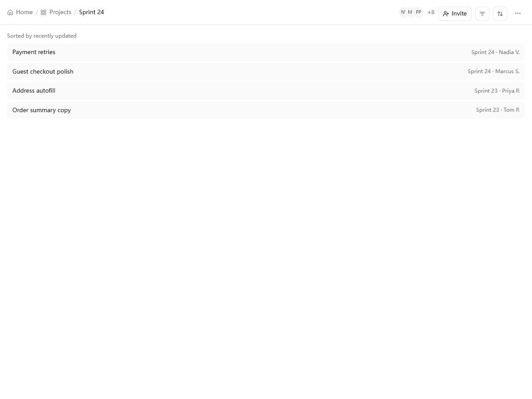Viewport: 532px width, 399px height.
Task: Select the first avatar starting with N
Action: pos(403,12)
